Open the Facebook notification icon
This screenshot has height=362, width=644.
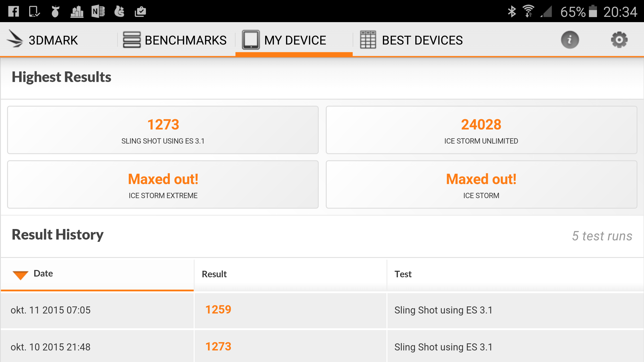(14, 11)
